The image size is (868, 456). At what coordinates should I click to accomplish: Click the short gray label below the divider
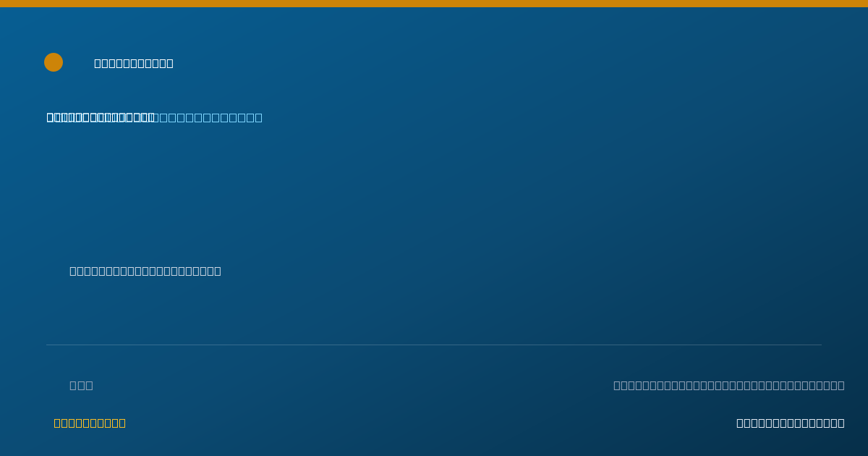81,385
